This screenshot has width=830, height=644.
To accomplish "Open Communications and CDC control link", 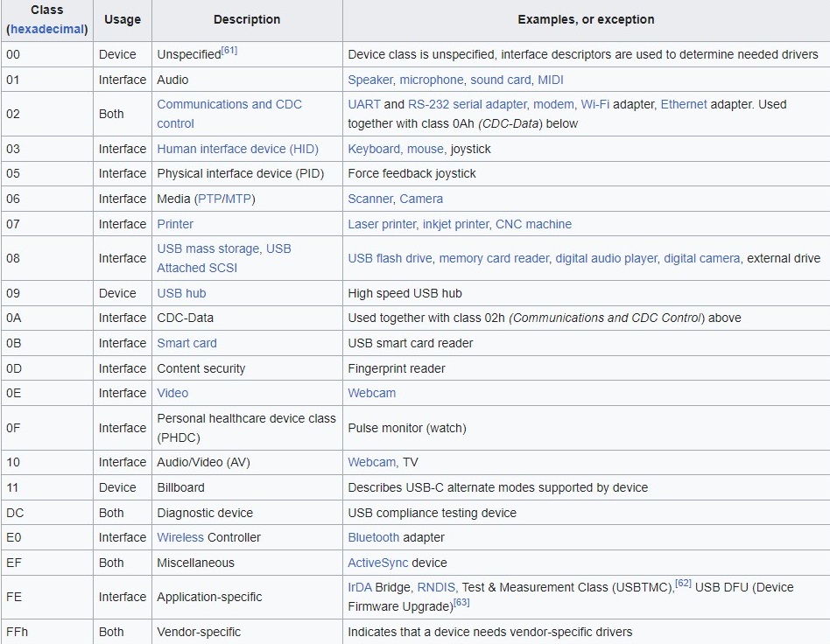I will (x=229, y=114).
